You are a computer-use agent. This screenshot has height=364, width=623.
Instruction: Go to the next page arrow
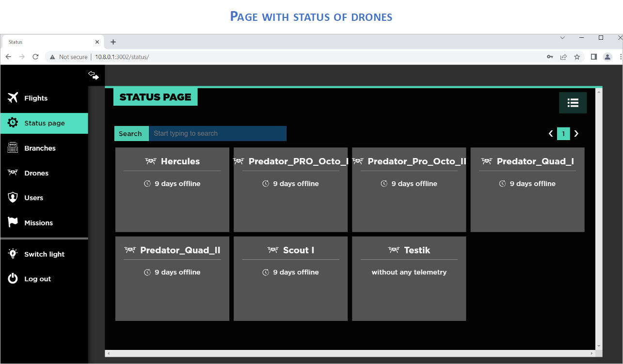point(576,134)
